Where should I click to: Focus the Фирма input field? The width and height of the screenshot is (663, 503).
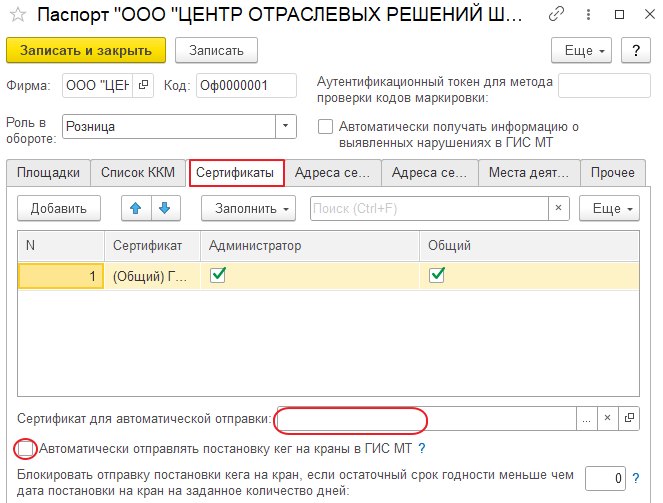98,85
